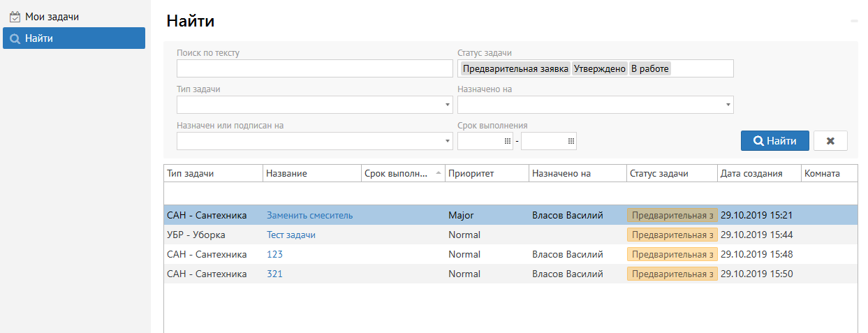Click the Статус задачи multi-select field

click(x=700, y=68)
